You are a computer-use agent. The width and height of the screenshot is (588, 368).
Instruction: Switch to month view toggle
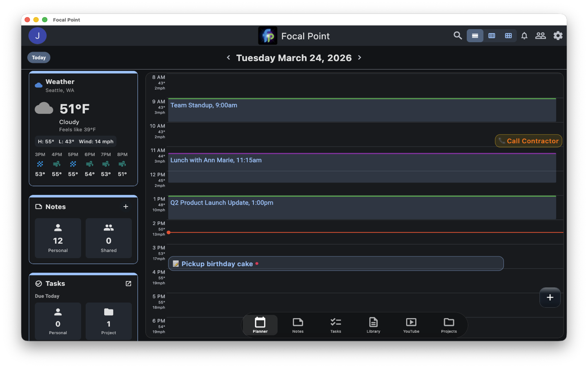[508, 36]
